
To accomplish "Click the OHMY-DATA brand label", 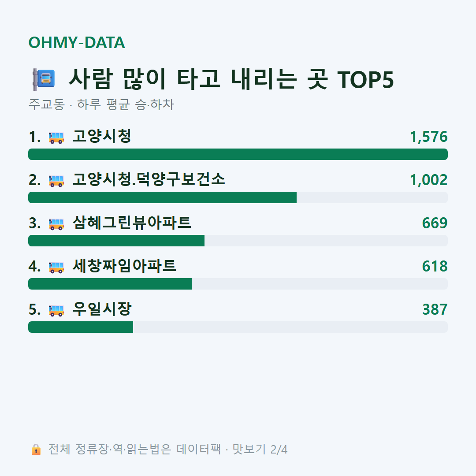I will coord(77,42).
